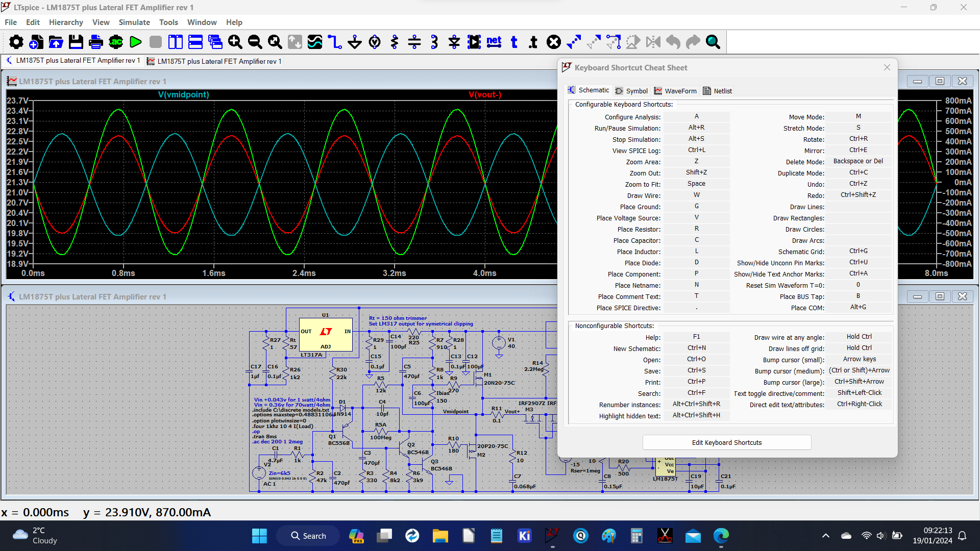Click the Place COM shortcut field

[859, 308]
